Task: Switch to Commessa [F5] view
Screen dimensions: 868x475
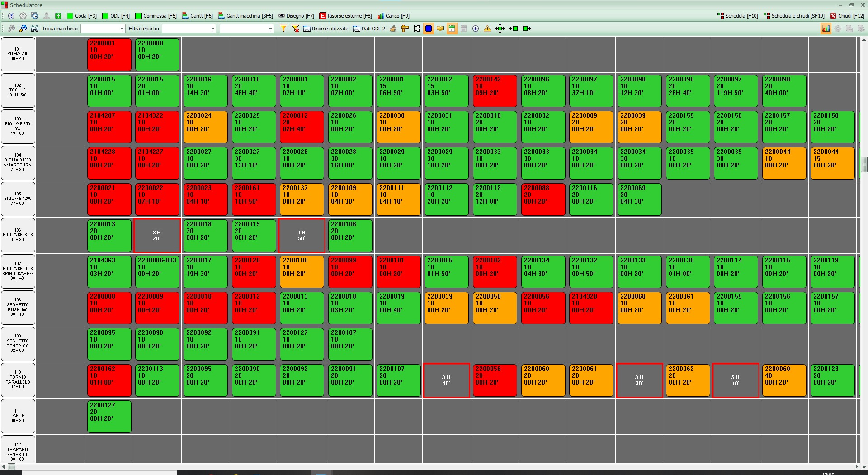Action: 156,16
